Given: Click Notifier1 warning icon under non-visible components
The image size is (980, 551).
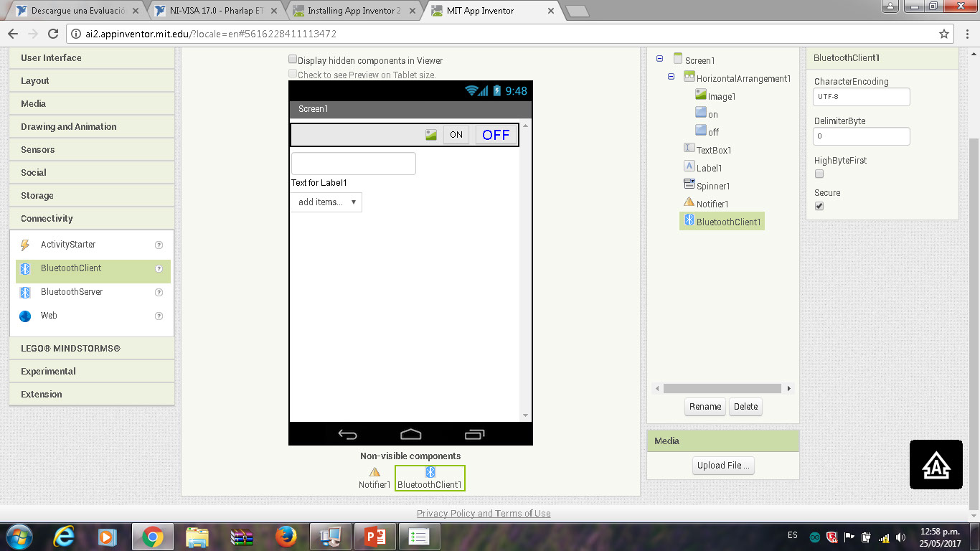Looking at the screenshot, I should (374, 472).
